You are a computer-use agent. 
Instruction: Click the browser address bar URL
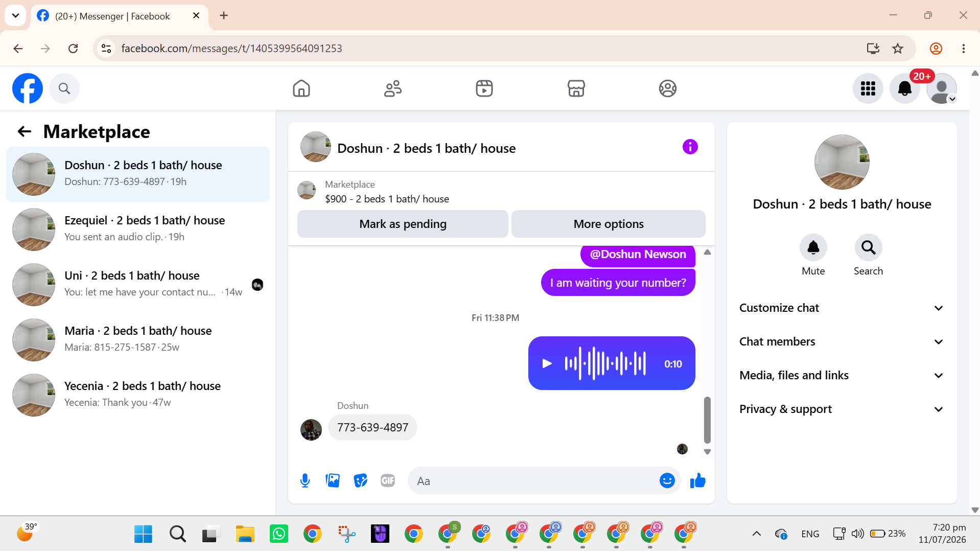point(231,48)
